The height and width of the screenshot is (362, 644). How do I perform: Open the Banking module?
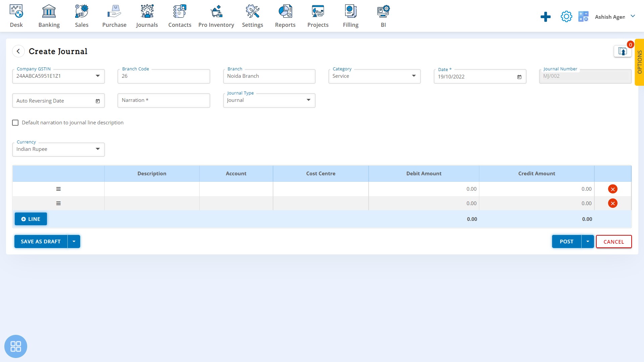(49, 15)
